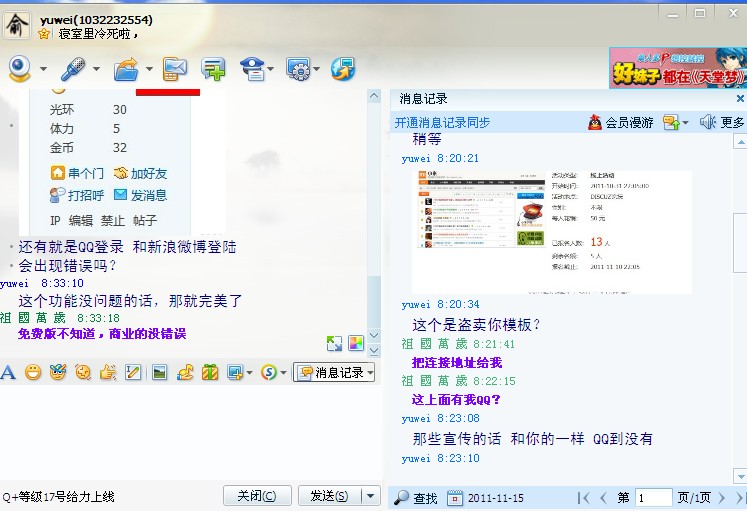Click the export message record icon
This screenshot has height=511, width=747.
coord(672,122)
